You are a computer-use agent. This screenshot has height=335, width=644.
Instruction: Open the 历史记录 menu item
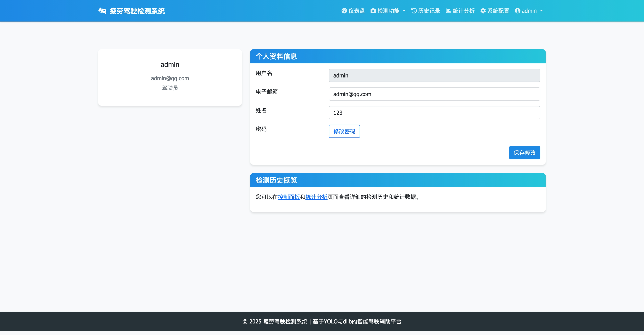pyautogui.click(x=429, y=11)
